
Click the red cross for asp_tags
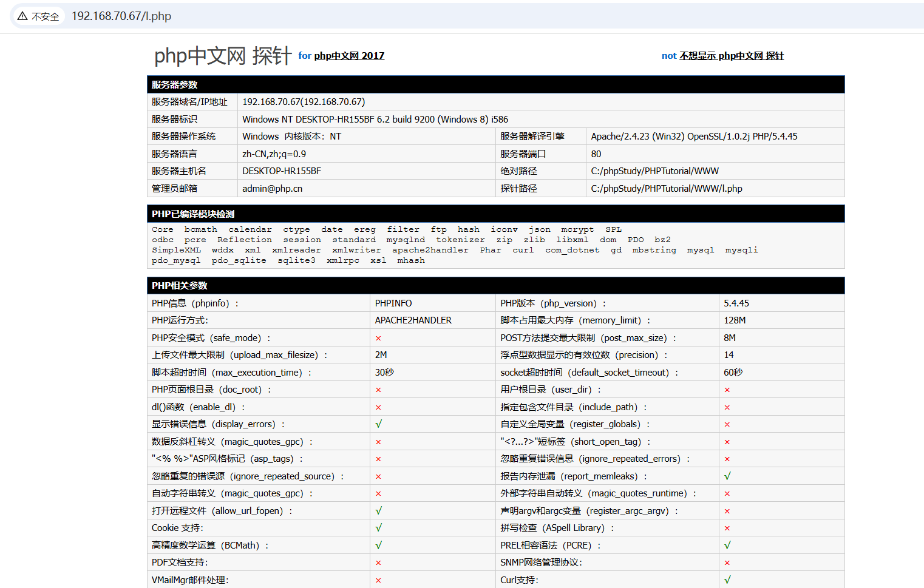pos(378,459)
